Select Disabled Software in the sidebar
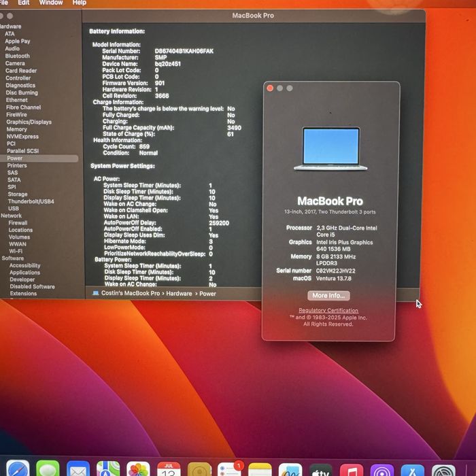This screenshot has height=476, width=476. [x=32, y=286]
